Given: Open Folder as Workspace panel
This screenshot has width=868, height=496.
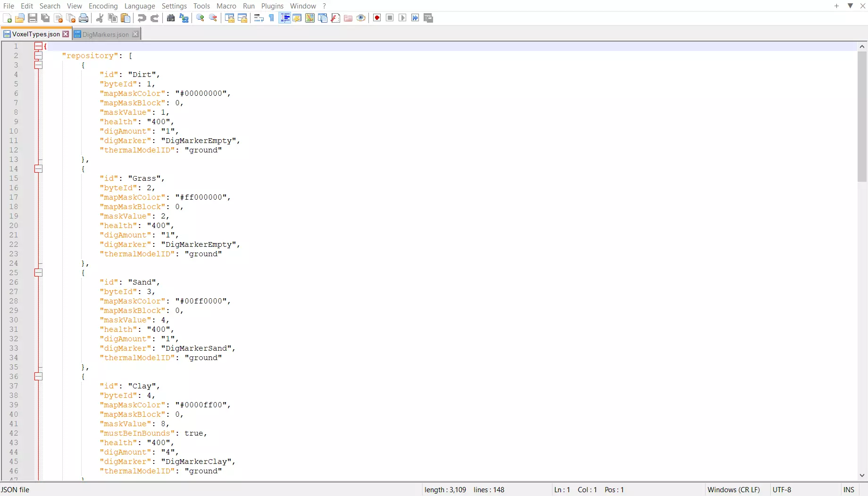Looking at the screenshot, I should (348, 18).
